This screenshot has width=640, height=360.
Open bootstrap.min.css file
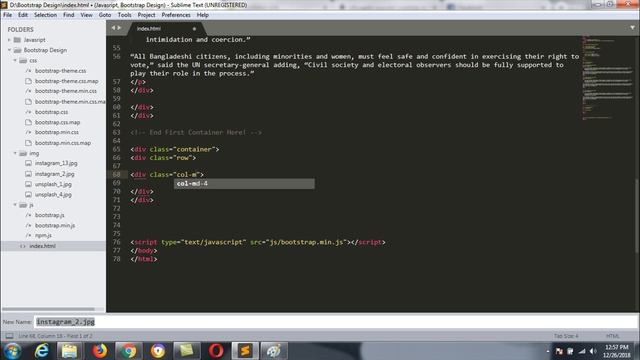(57, 133)
